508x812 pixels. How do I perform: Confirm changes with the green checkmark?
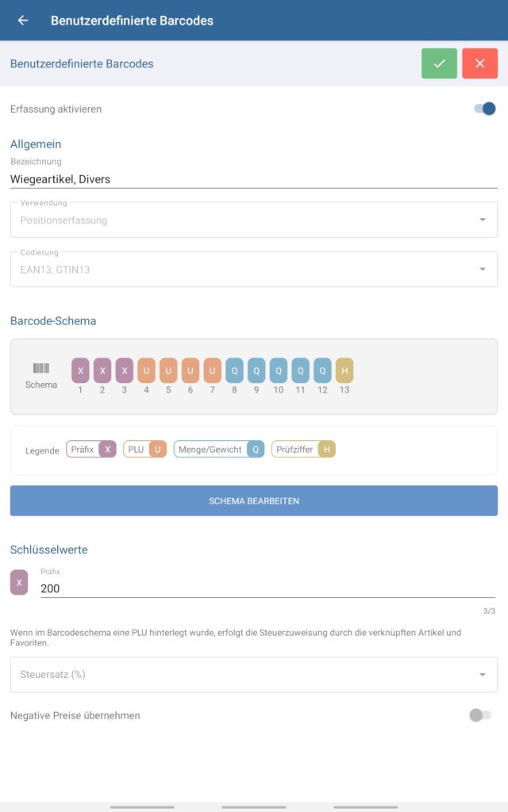(x=439, y=63)
